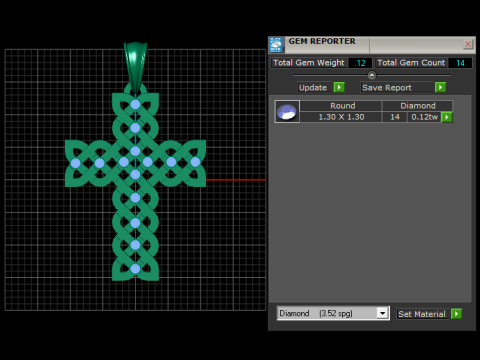Click the 1.30 X 1.30 size cell
Image resolution: width=480 pixels, height=360 pixels.
coord(341,117)
